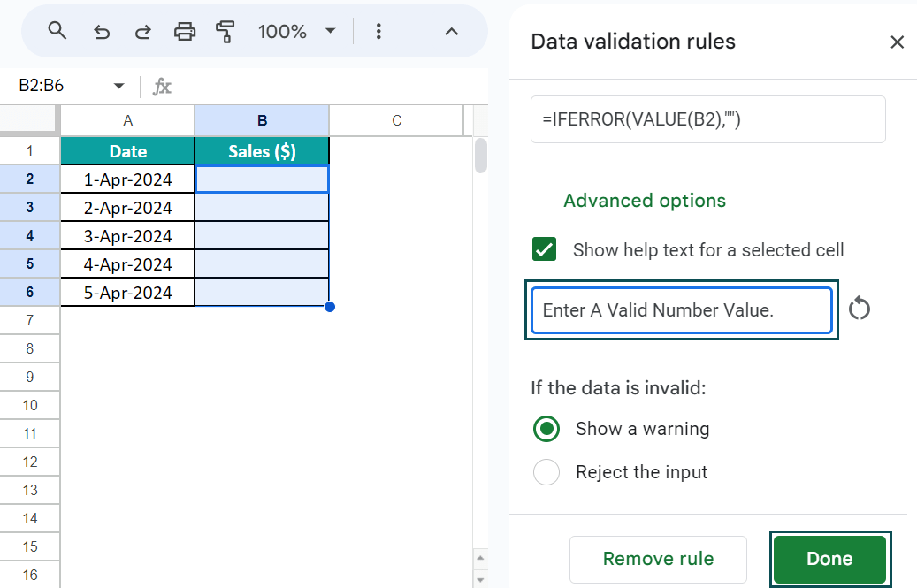
Task: Select the Paint format tool
Action: pos(226,30)
